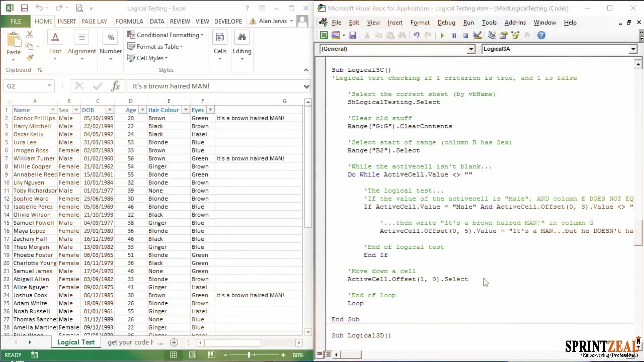Image resolution: width=644 pixels, height=362 pixels.
Task: Run the macro with the green play icon
Action: [442, 35]
